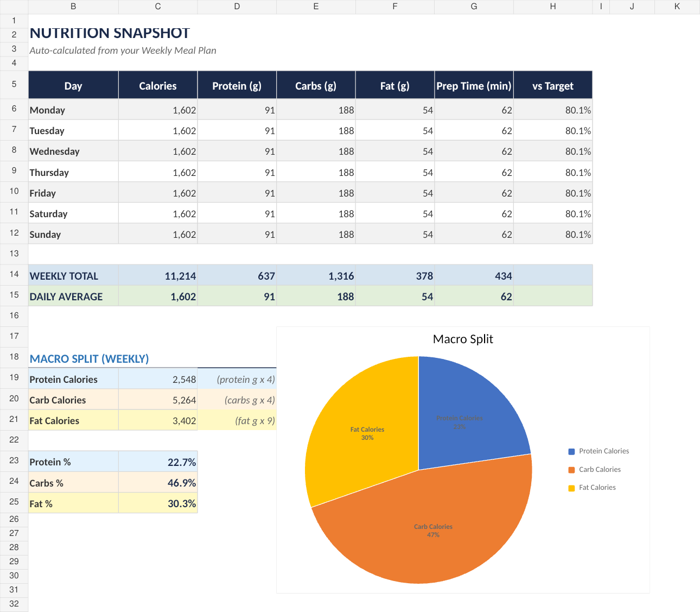Select column K header
The width and height of the screenshot is (700, 612).
point(677,7)
